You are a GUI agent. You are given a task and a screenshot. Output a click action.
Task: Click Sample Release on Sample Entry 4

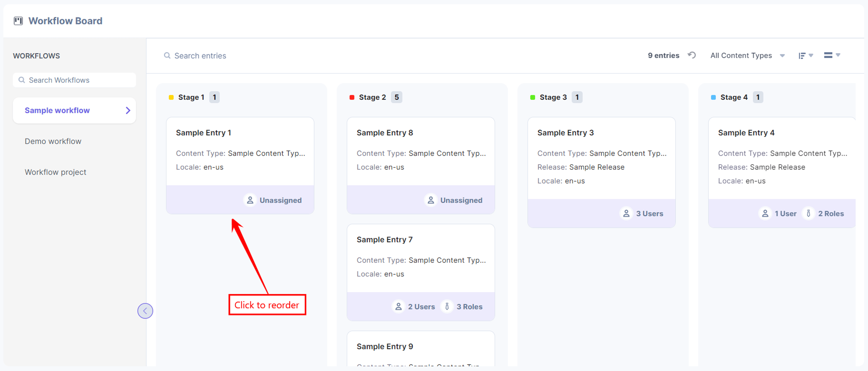[777, 167]
